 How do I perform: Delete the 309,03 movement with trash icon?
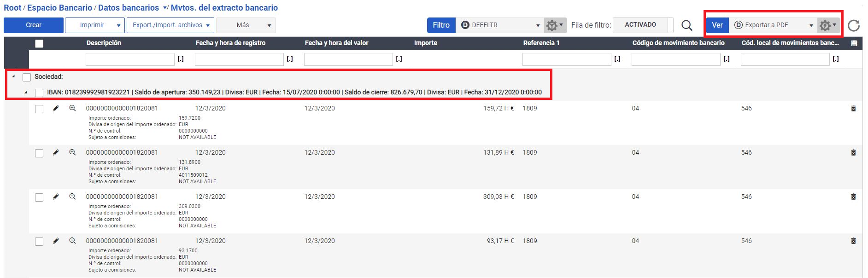(x=853, y=197)
